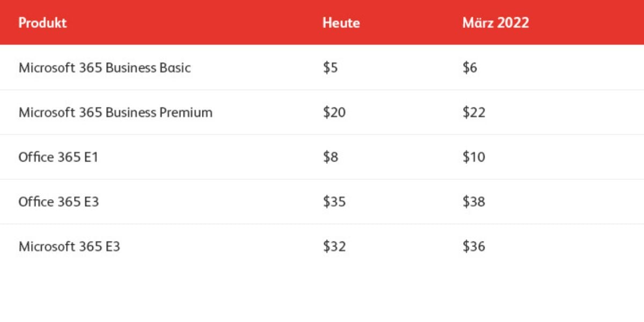Select the $35 price for Office 365 E3
The width and height of the screenshot is (644, 322).
[x=334, y=202]
